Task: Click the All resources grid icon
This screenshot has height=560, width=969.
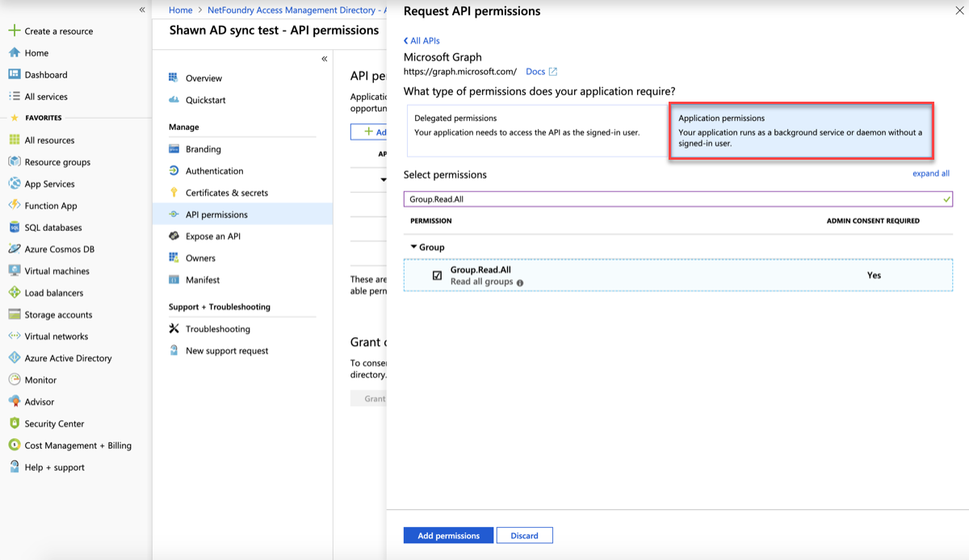Action: (14, 140)
